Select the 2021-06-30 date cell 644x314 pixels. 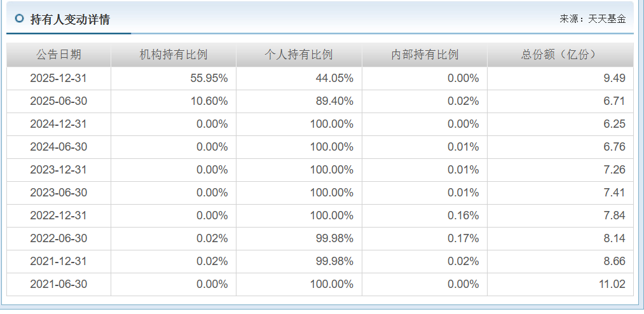point(58,284)
